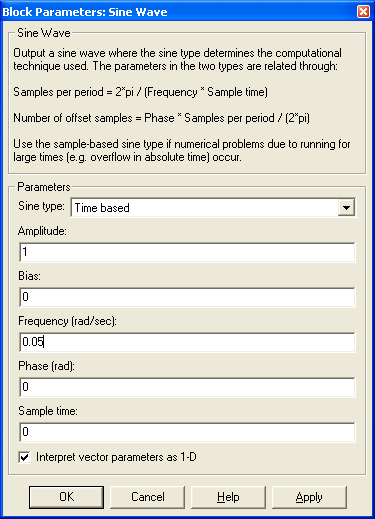Click the Amplitude label text
This screenshot has height=519, width=375.
point(42,231)
